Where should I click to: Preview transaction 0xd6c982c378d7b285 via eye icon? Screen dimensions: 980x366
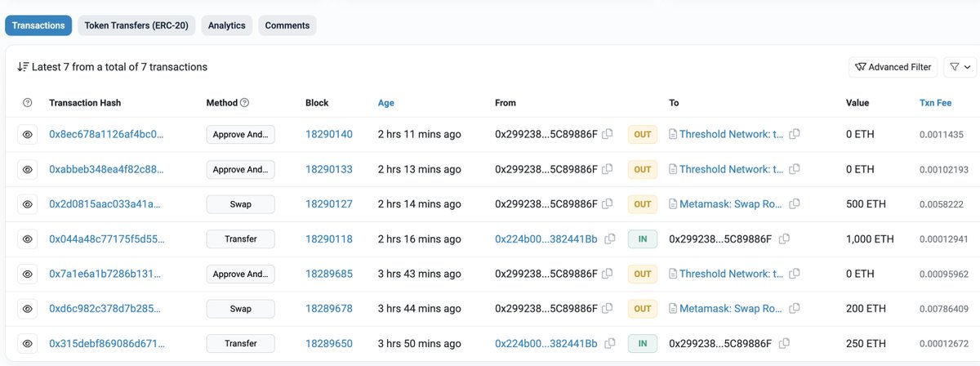[27, 309]
